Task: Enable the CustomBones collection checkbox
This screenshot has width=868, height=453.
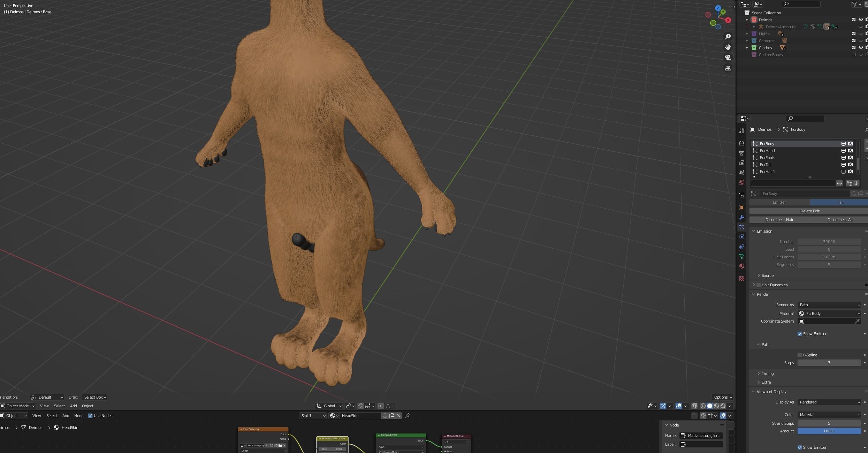Action: click(854, 55)
